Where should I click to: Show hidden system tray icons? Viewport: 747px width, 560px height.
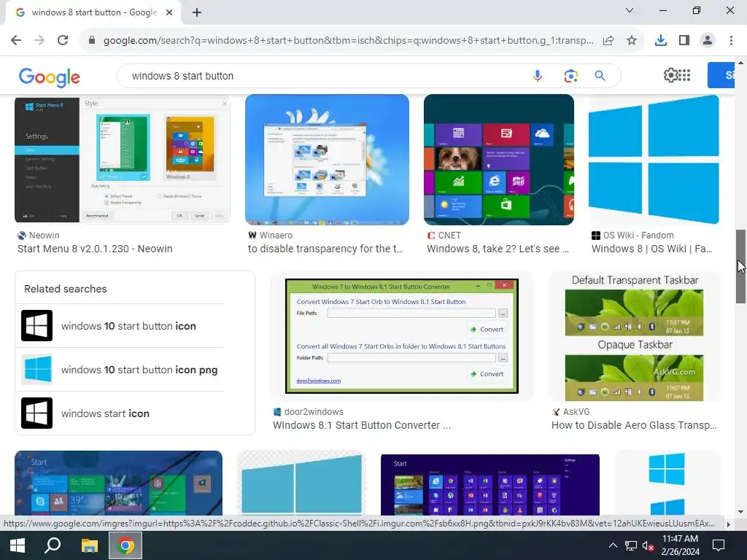click(x=613, y=545)
